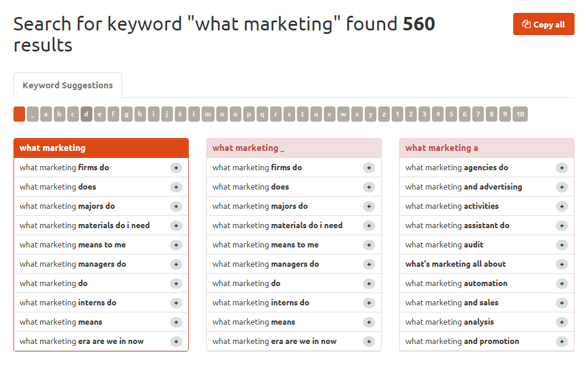Image resolution: width=588 pixels, height=365 pixels.
Task: Click plus icon beside "what marketing and promotion"
Action: click(x=562, y=342)
